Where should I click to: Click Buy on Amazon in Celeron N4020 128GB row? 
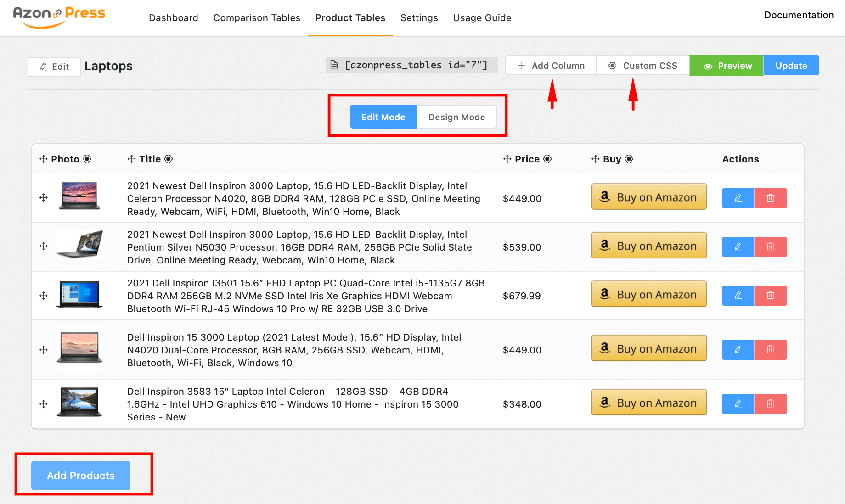[x=649, y=197]
